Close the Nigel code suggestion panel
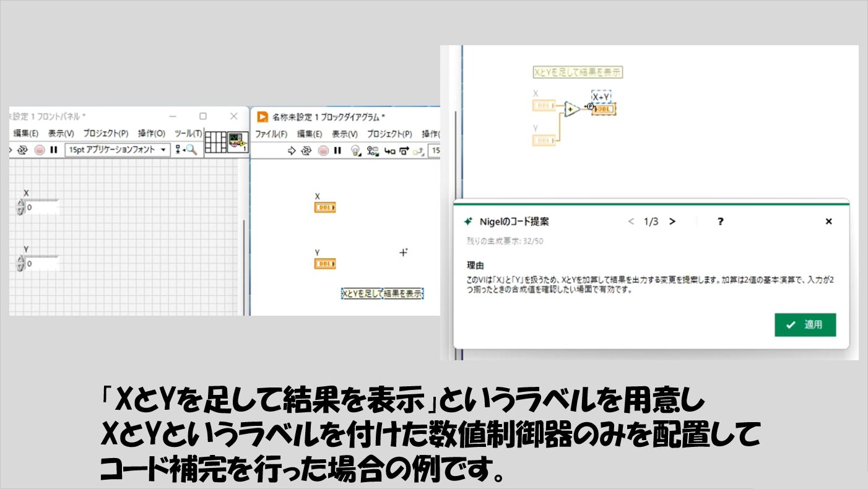Viewport: 868px width, 489px height. click(829, 222)
